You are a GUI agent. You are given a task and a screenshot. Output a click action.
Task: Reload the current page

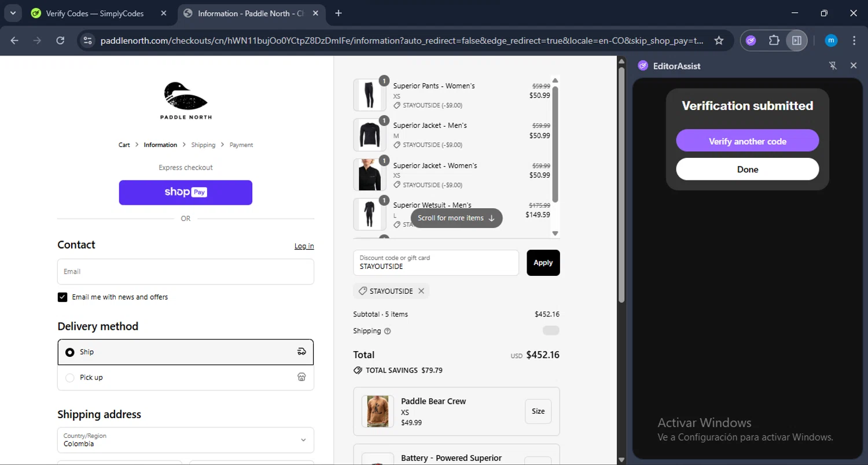(60, 40)
